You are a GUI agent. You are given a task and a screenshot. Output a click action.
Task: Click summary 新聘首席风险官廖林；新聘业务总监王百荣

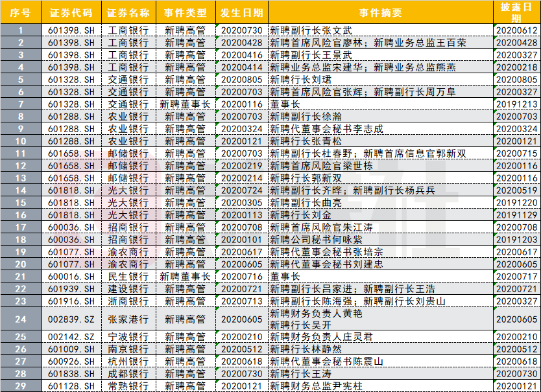(x=381, y=43)
